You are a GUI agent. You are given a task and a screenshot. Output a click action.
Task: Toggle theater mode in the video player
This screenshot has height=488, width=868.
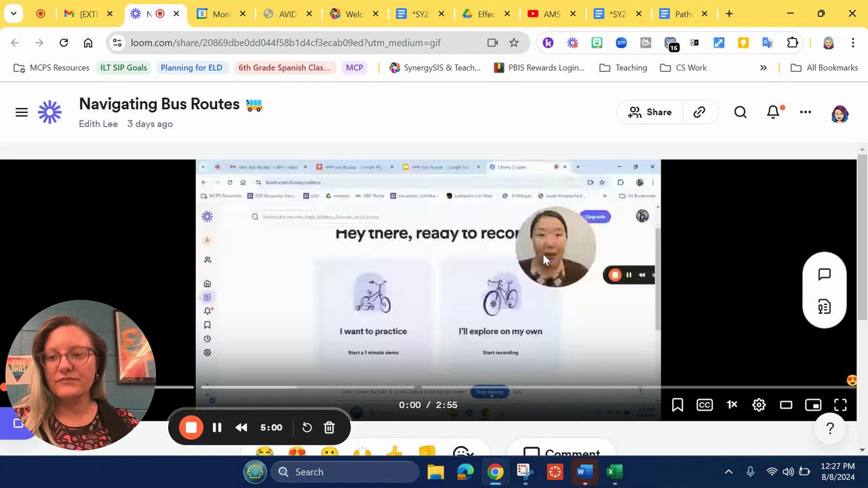point(786,405)
